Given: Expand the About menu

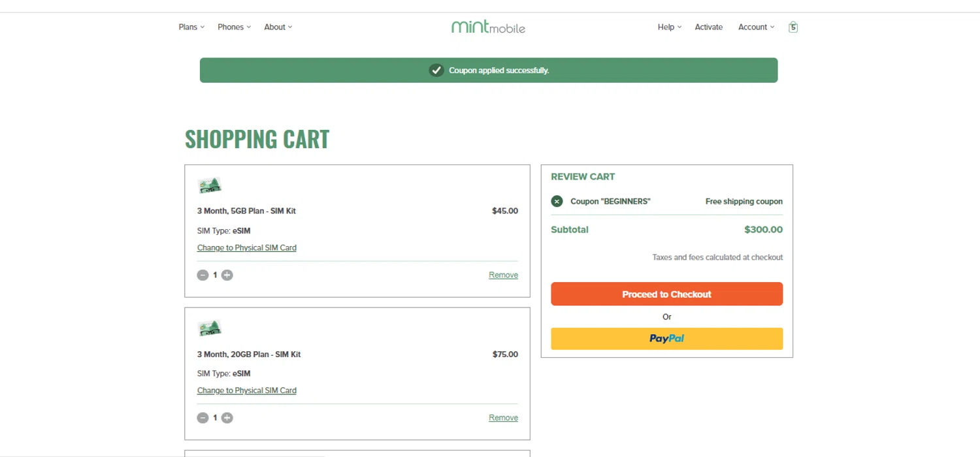Looking at the screenshot, I should click(x=278, y=27).
